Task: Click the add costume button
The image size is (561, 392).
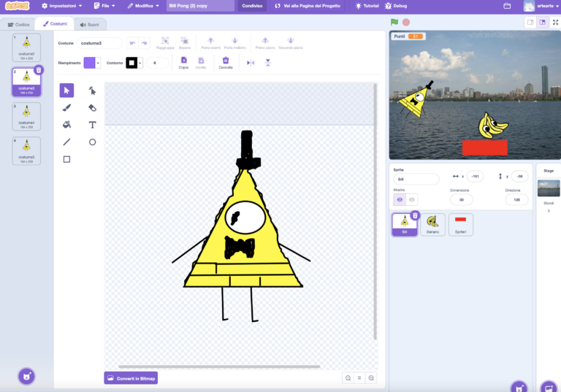Action: (x=26, y=376)
